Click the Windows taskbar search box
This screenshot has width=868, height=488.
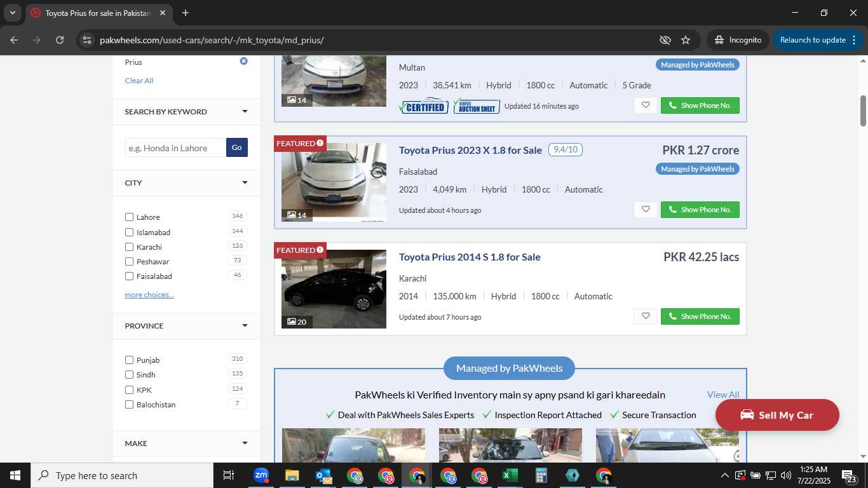click(x=121, y=475)
